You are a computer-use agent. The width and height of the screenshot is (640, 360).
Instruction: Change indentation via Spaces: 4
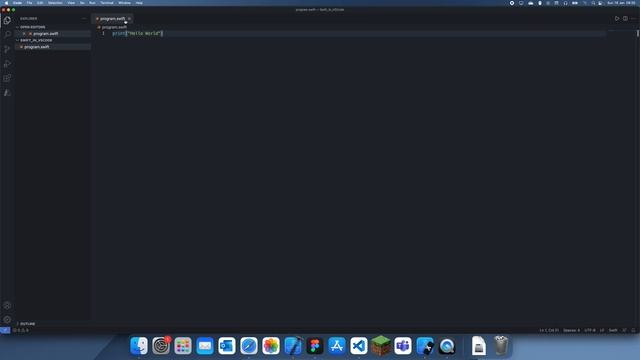[571, 330]
